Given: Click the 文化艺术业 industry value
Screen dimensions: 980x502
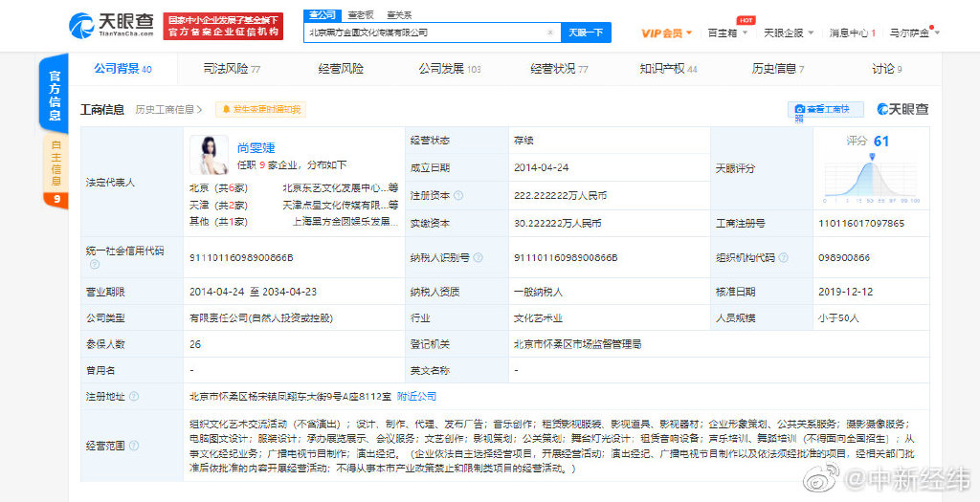Looking at the screenshot, I should coord(538,317).
